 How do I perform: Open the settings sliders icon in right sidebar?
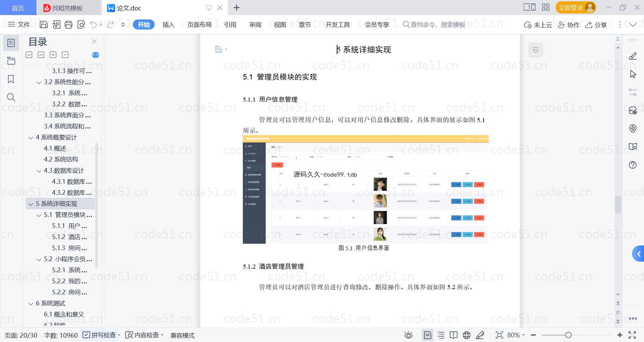point(633,92)
